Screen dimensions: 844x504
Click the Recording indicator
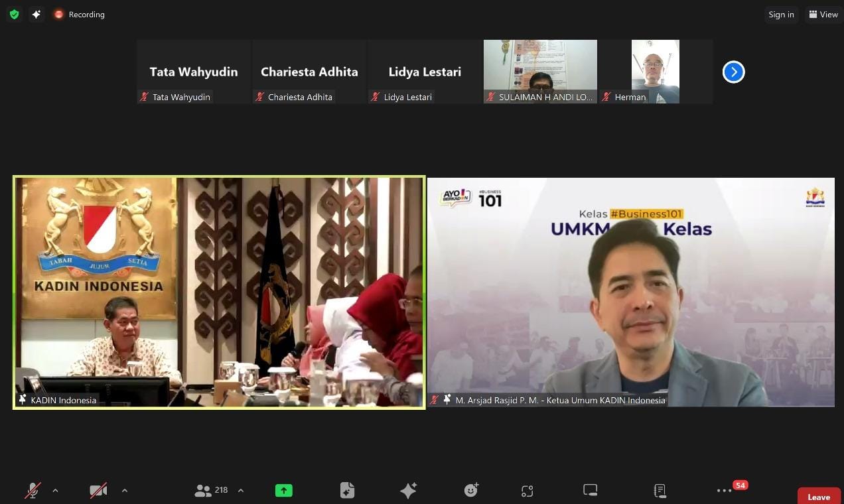coord(80,14)
